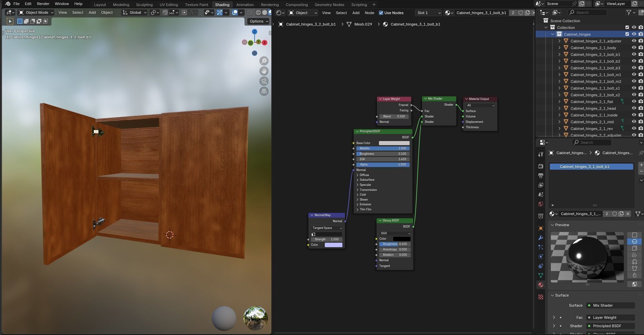Set material preview to fluid drop
644x335 pixels.
(634, 275)
